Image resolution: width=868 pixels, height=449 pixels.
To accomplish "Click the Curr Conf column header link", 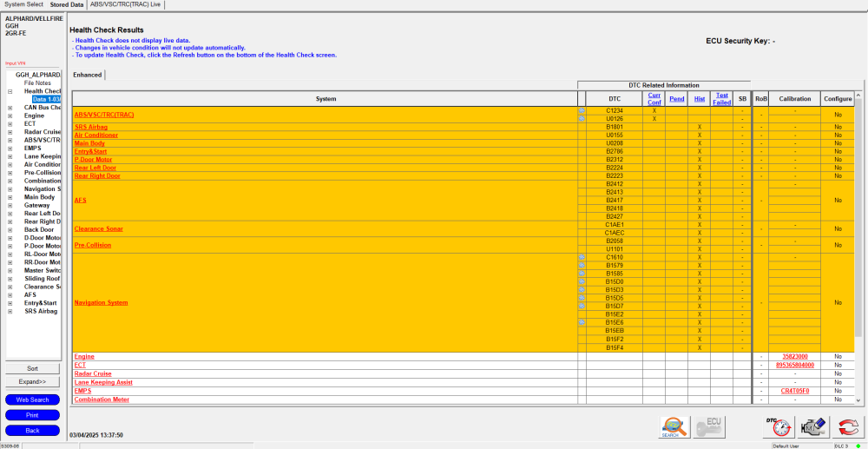I will [654, 98].
